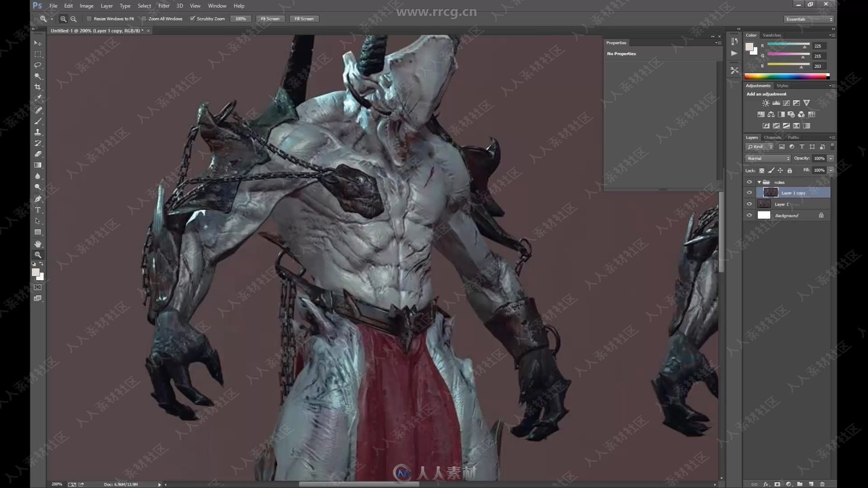Hide the notes group visibility eye

[749, 182]
